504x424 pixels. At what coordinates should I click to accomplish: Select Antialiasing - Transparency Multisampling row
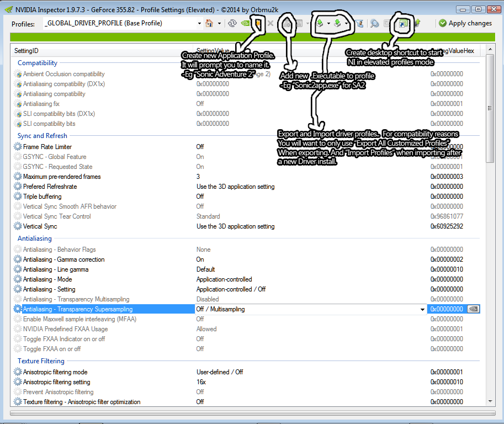[x=76, y=300]
